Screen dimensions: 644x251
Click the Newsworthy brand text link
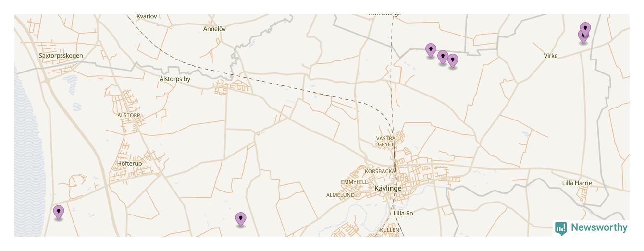(x=599, y=227)
